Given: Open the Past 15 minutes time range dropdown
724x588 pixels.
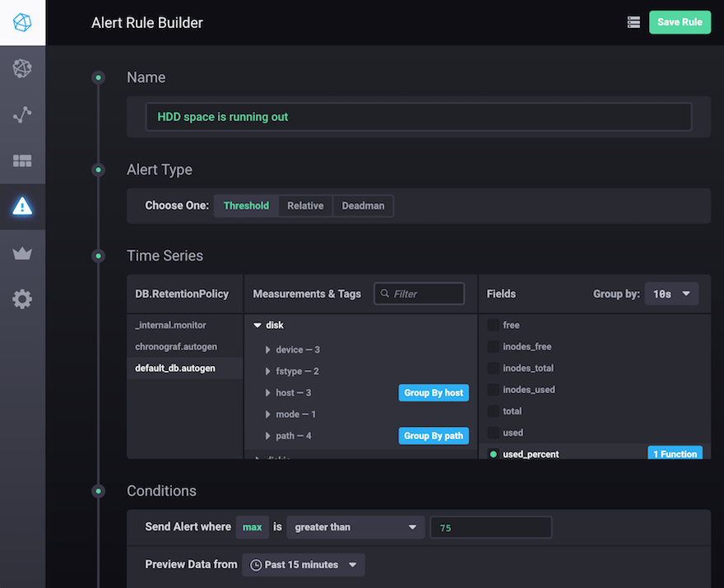Looking at the screenshot, I should tap(304, 565).
